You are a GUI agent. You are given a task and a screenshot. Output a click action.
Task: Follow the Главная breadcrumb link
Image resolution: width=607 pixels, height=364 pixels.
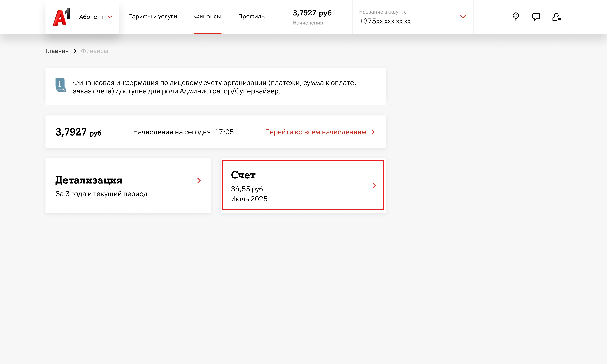pyautogui.click(x=57, y=51)
